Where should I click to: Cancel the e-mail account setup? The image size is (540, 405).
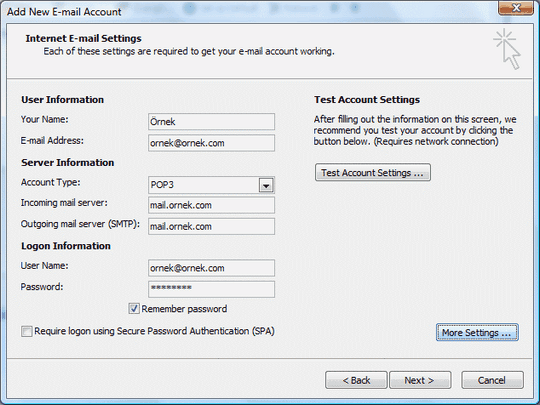(492, 380)
